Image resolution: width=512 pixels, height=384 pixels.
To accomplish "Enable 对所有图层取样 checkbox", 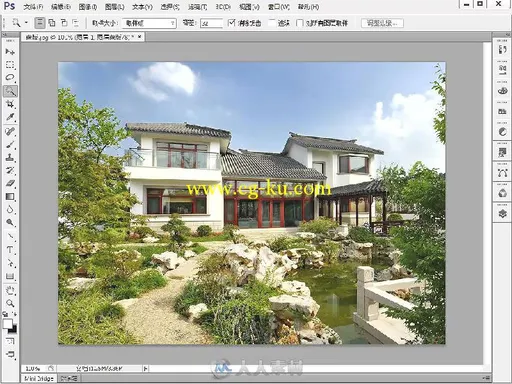I will click(299, 23).
